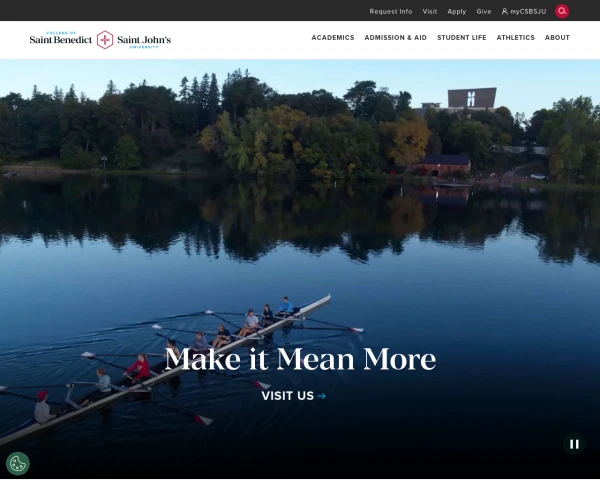Click the VISIT US call-to-action

pyautogui.click(x=293, y=396)
